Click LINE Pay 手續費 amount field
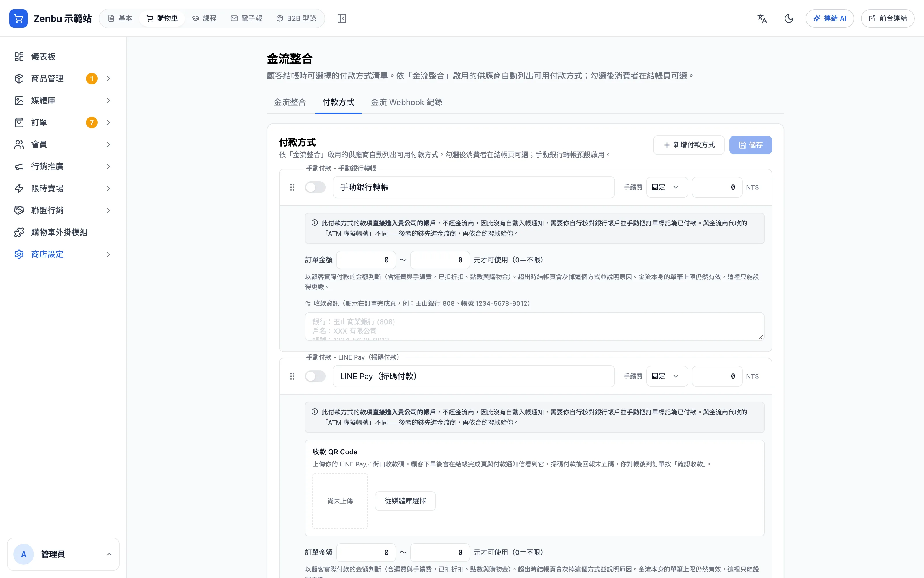924x578 pixels. click(717, 376)
